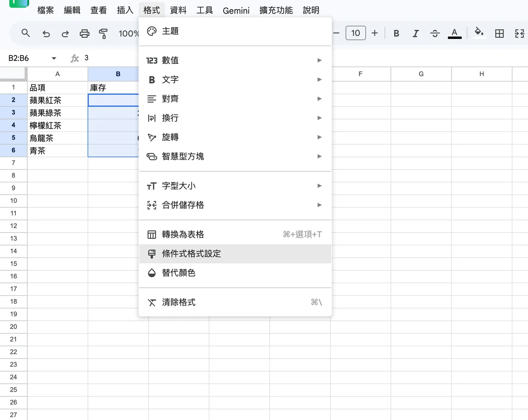The width and height of the screenshot is (528, 420).
Task: Open the 工具 menu
Action: pos(205,10)
